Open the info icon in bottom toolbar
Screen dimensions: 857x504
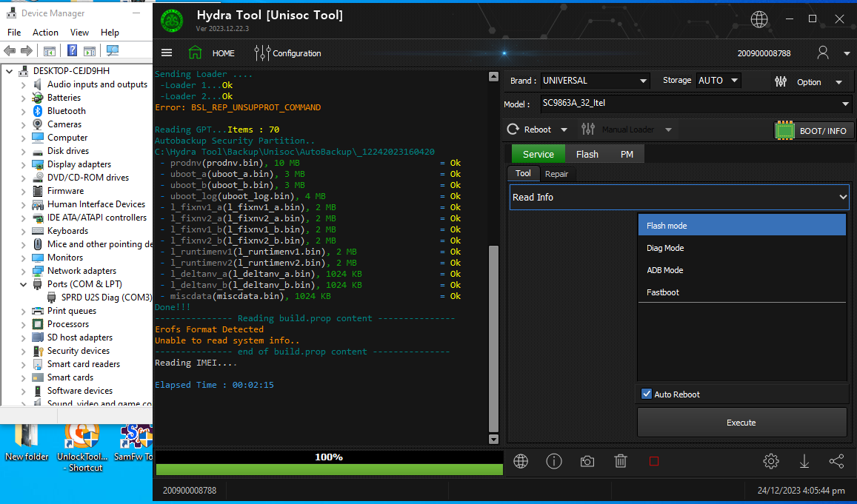point(553,461)
